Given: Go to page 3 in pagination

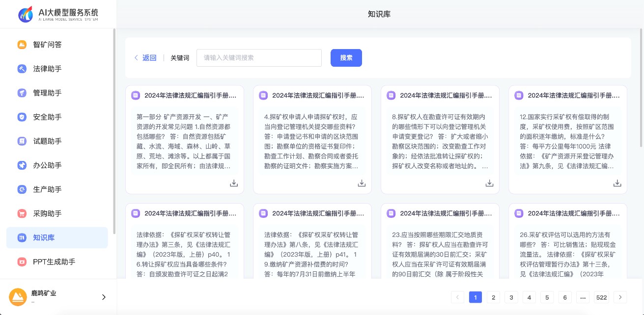Looking at the screenshot, I should [511, 297].
